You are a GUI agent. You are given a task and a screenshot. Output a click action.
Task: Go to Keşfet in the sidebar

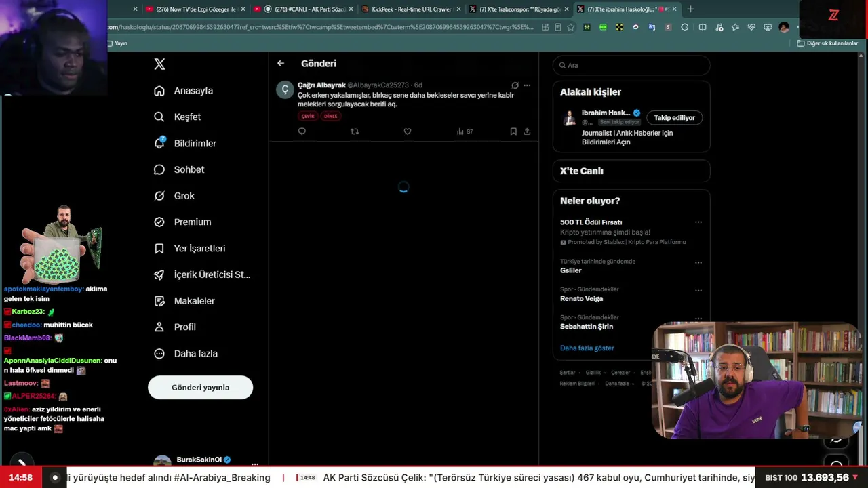click(x=178, y=117)
